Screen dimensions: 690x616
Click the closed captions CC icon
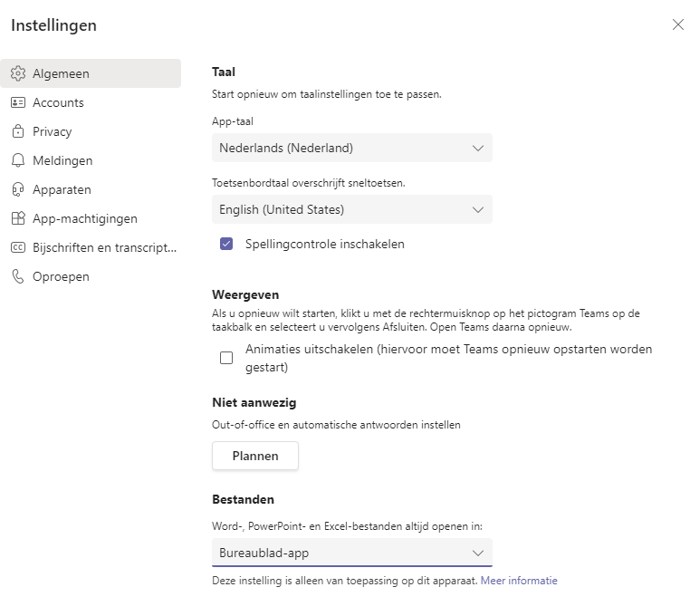[18, 247]
